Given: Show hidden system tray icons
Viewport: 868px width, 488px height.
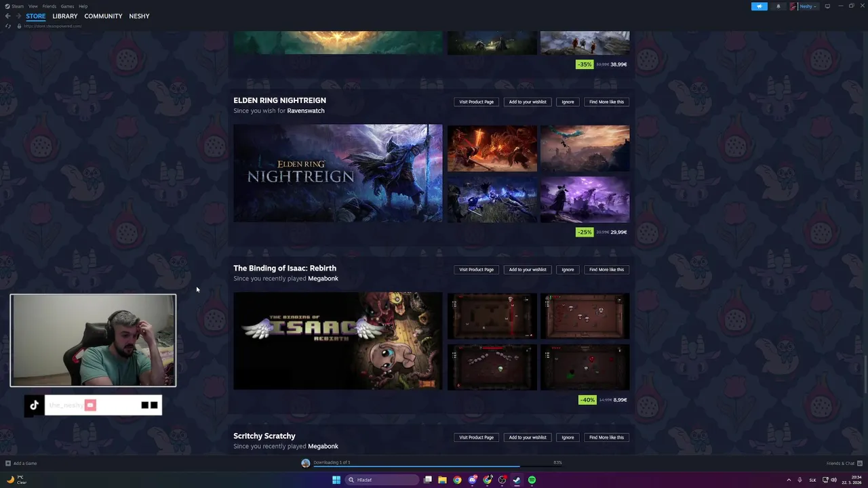Looking at the screenshot, I should pos(789,480).
